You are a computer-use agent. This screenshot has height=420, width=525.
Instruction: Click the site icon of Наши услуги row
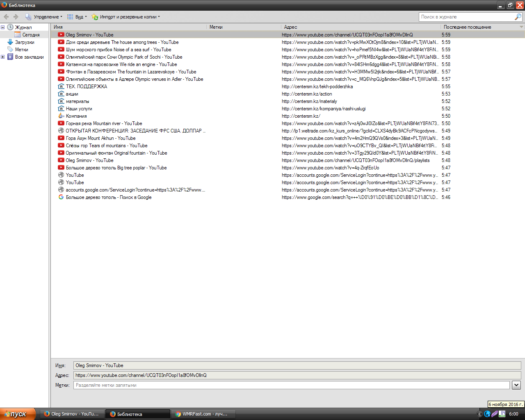click(x=61, y=109)
